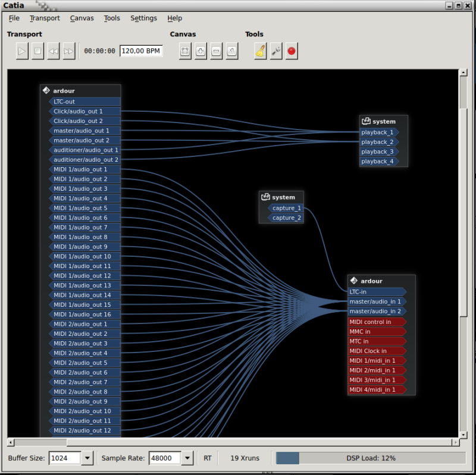
Task: Select the master/audio_in 1 port
Action: tap(377, 301)
